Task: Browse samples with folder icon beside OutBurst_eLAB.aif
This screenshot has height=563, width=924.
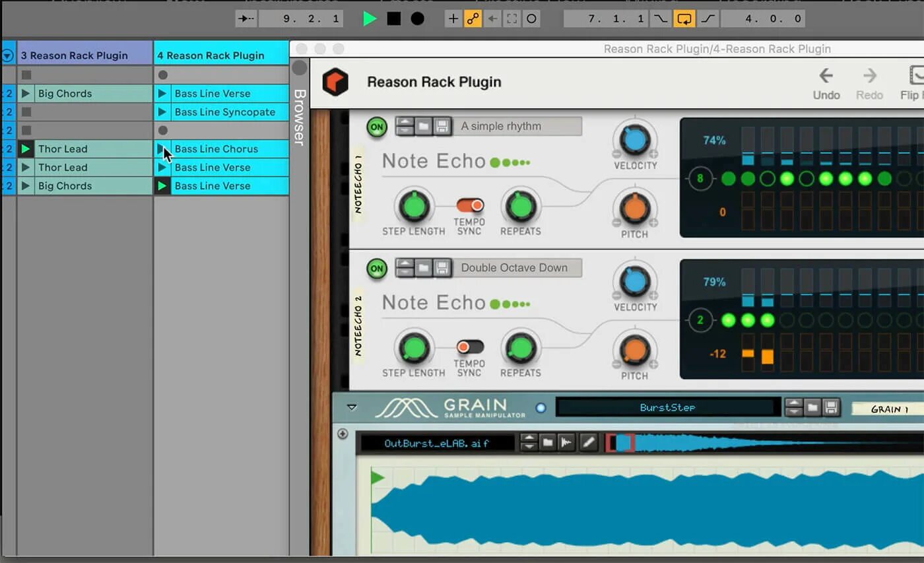Action: click(547, 443)
